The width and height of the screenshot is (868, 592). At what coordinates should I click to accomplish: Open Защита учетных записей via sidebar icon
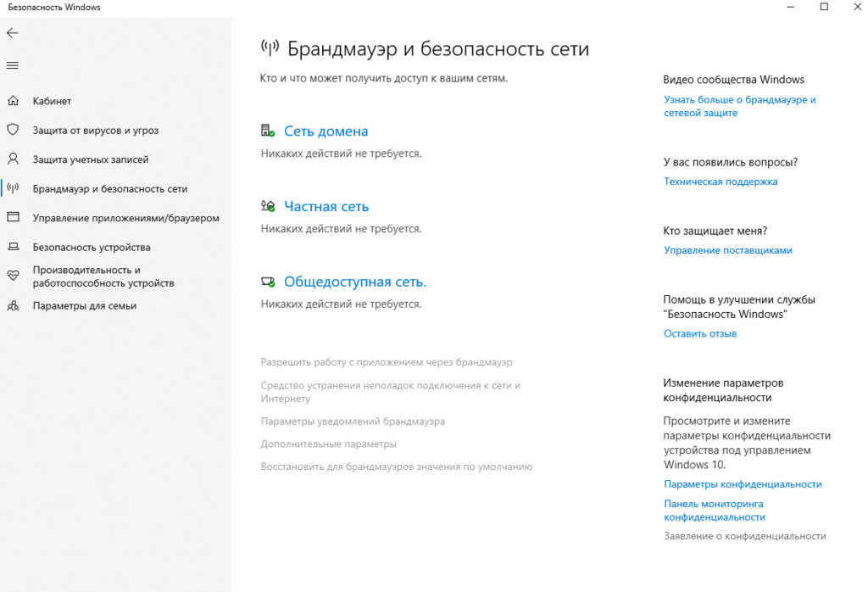tap(14, 159)
